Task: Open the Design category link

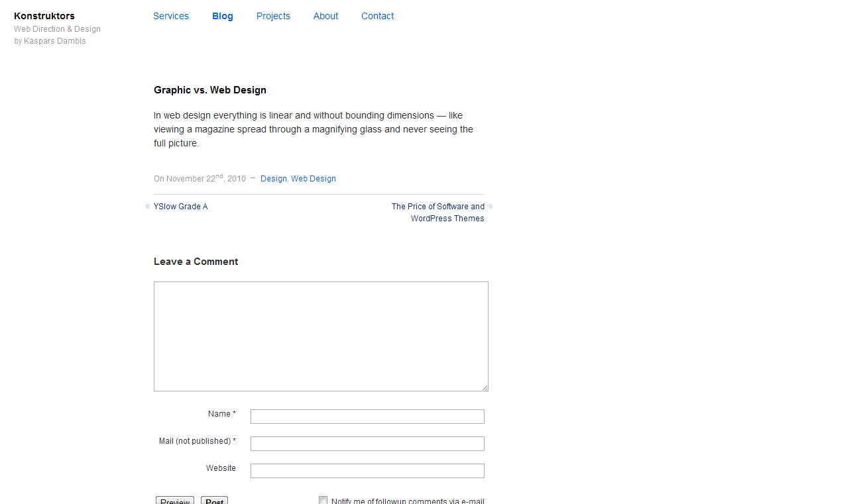Action: (x=273, y=179)
